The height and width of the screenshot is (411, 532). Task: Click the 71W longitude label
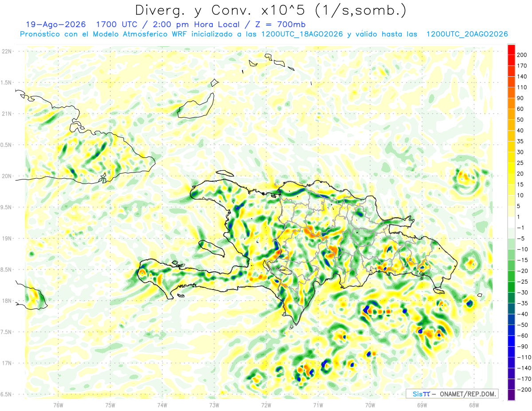[318, 405]
